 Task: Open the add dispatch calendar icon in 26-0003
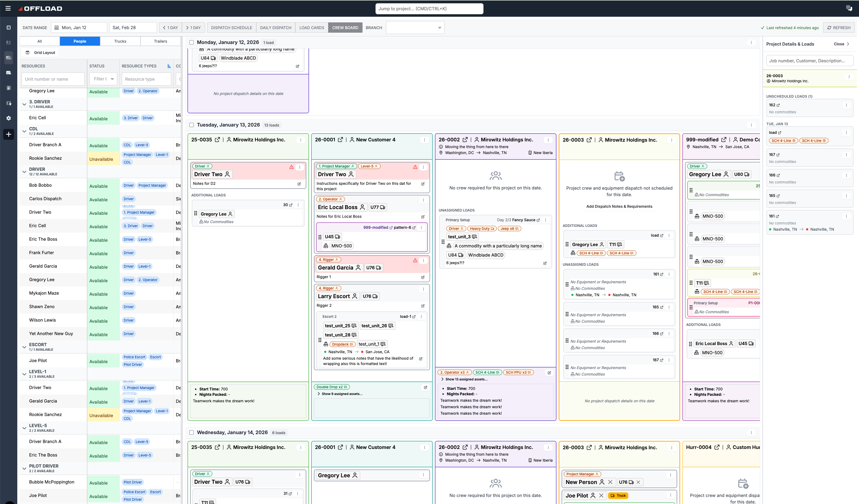tap(619, 176)
